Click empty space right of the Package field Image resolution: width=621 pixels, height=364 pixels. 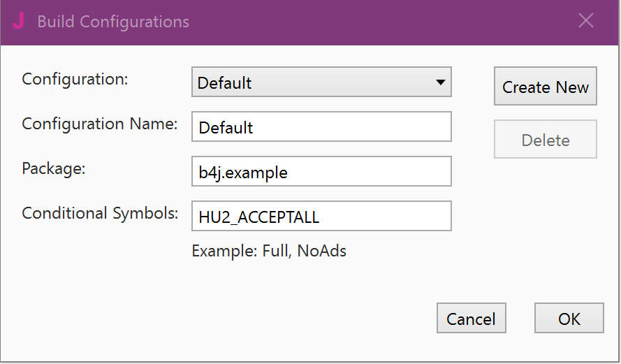[x=531, y=182]
